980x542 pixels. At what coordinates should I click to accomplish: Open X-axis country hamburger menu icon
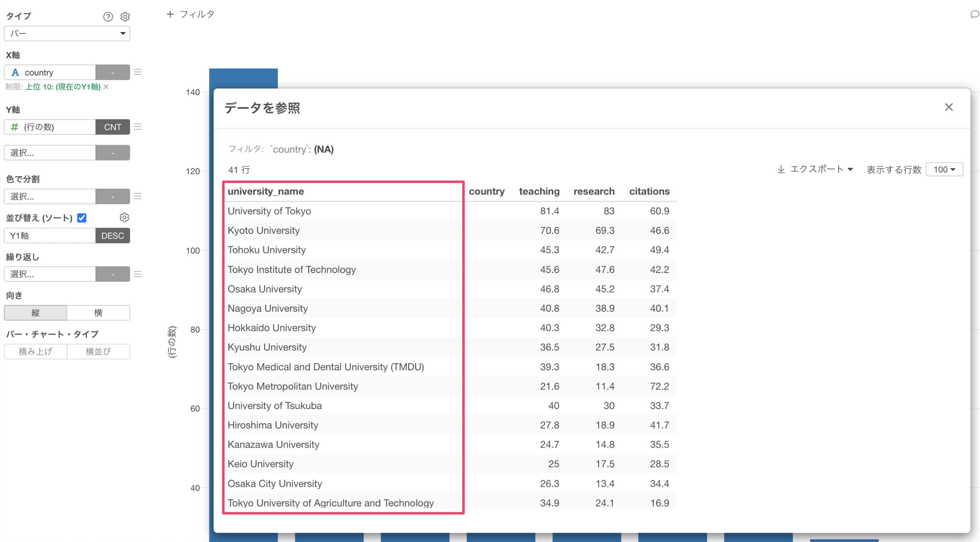pyautogui.click(x=138, y=72)
